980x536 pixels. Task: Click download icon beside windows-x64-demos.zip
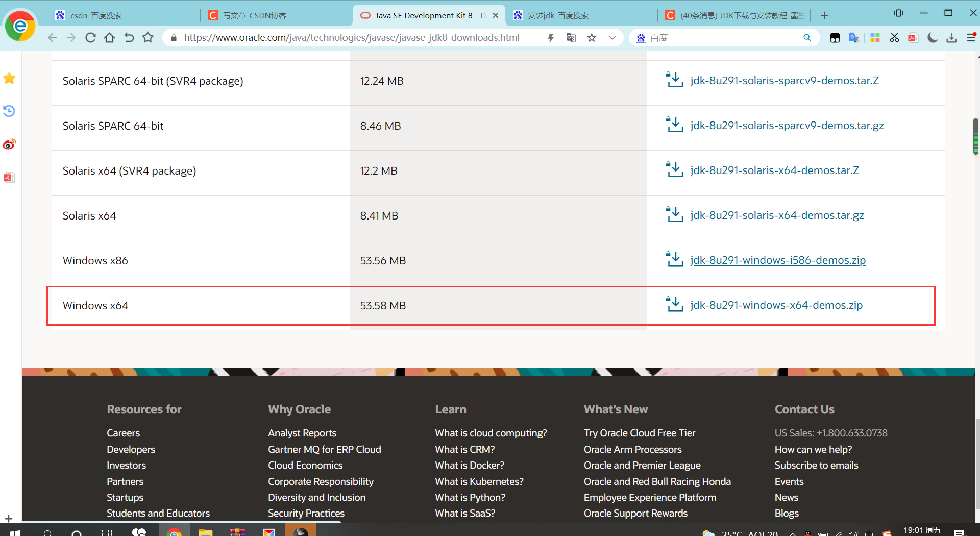(674, 304)
